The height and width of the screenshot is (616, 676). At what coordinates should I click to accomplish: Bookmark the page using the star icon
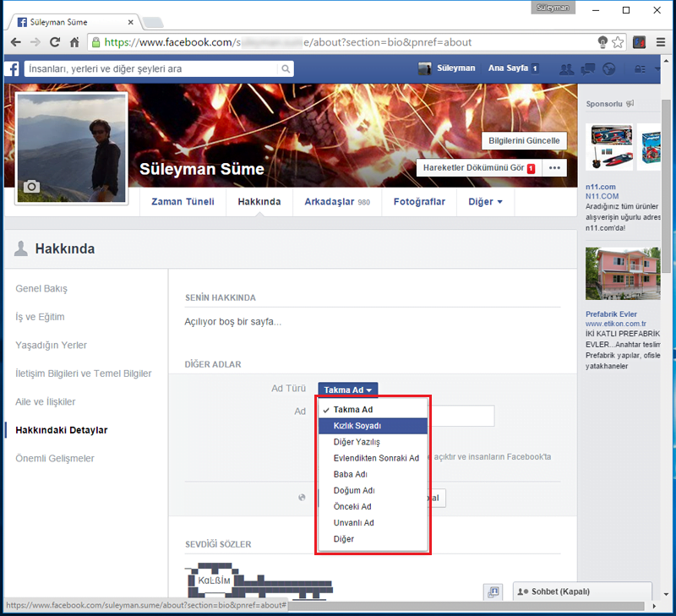point(618,41)
